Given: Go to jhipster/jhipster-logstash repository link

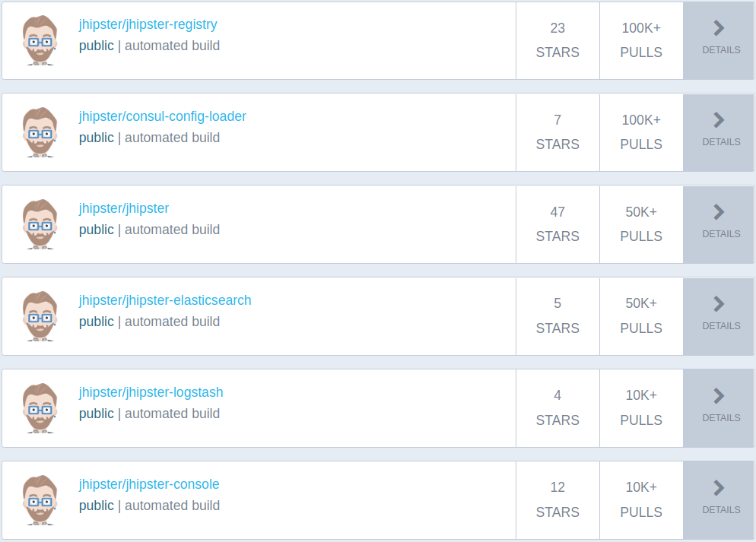Looking at the screenshot, I should click(151, 392).
